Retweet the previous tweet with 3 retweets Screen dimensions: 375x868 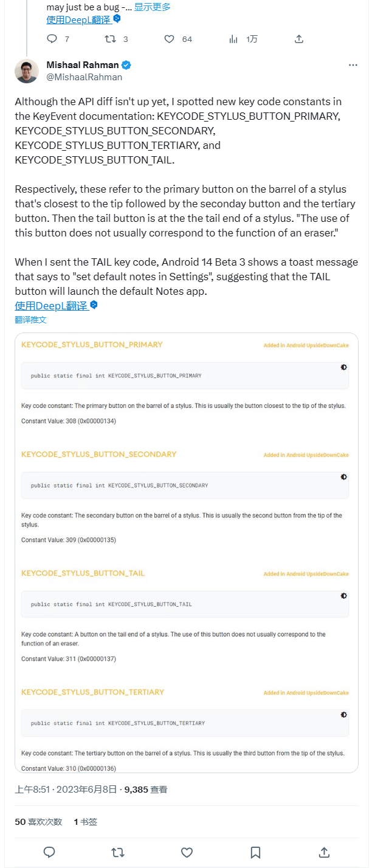coord(110,39)
